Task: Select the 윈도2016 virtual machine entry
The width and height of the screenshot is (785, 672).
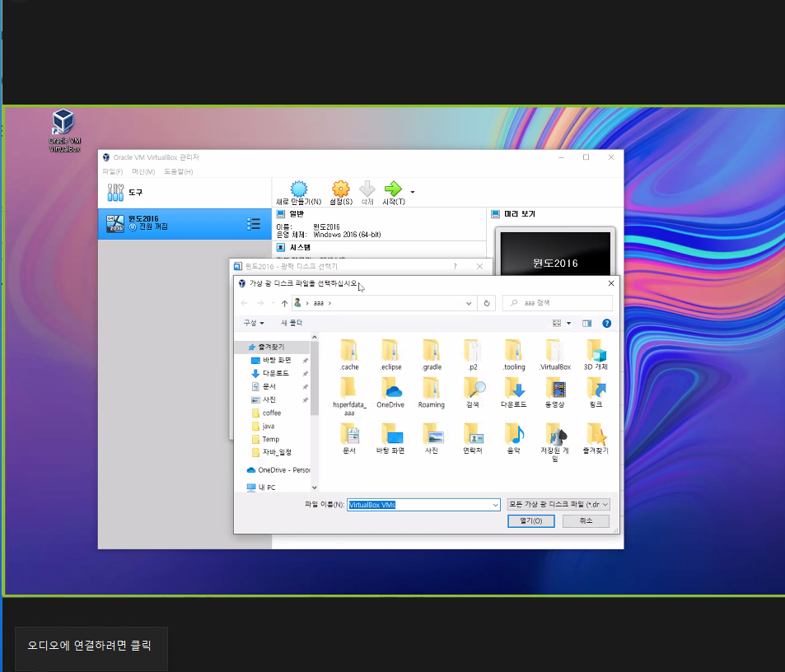Action: tap(185, 223)
